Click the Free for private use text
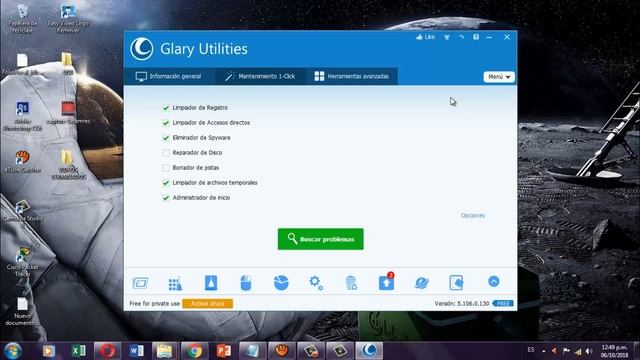The height and width of the screenshot is (360, 640). pos(154,304)
